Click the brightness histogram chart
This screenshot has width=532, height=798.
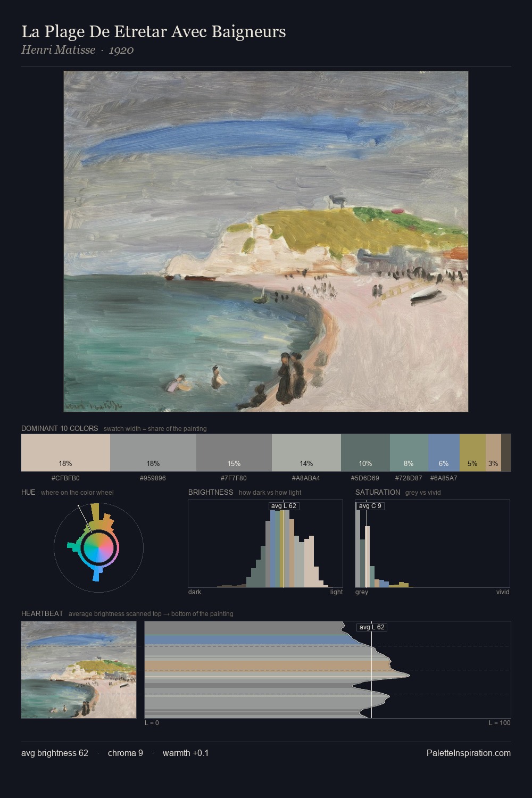[265, 544]
